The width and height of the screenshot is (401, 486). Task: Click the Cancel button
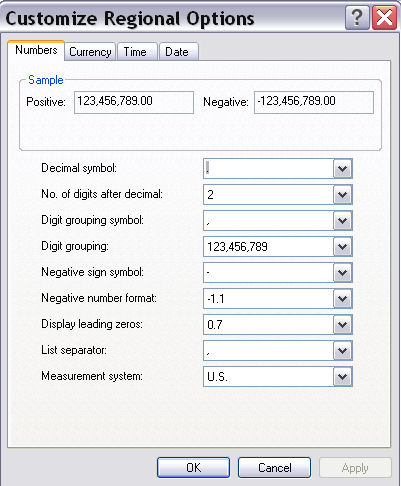pos(274,468)
